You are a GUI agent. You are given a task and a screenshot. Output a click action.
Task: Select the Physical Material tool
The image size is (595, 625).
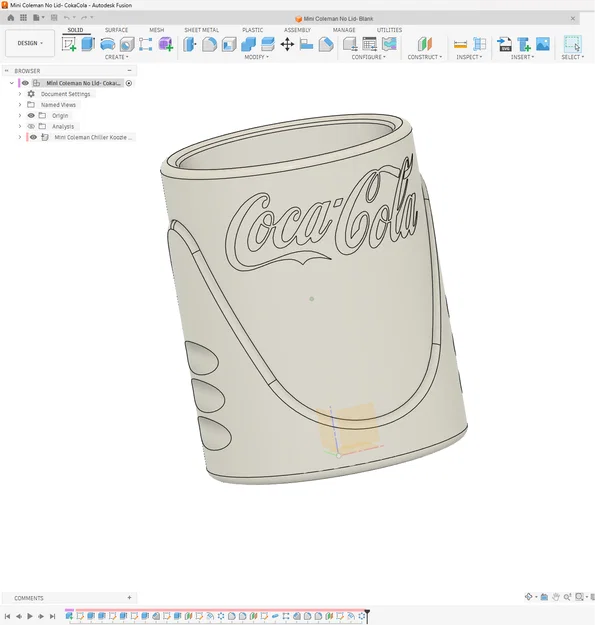pos(326,44)
